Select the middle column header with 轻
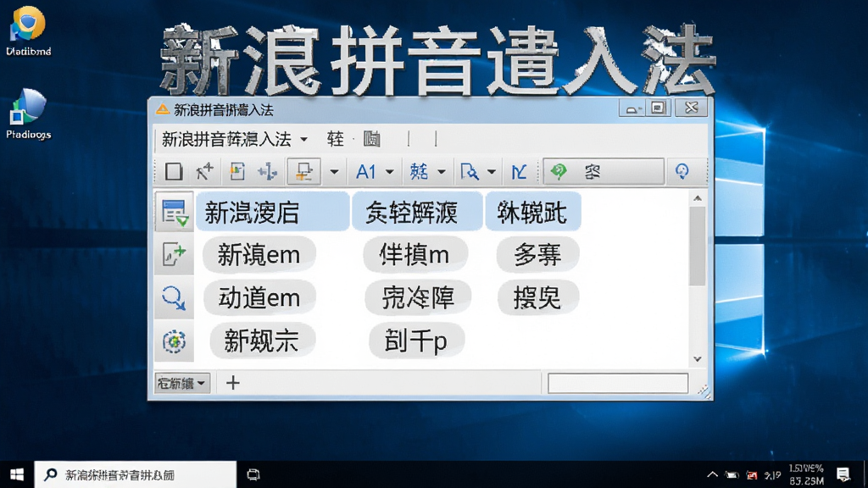 click(417, 212)
